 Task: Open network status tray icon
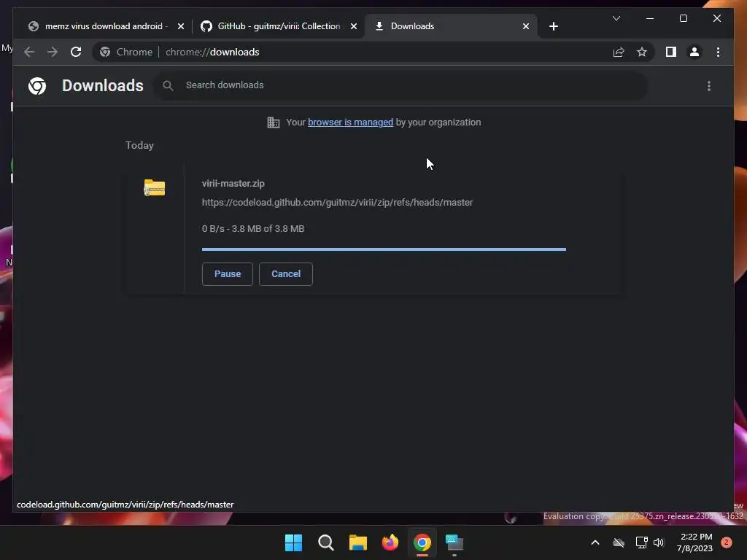tap(641, 542)
